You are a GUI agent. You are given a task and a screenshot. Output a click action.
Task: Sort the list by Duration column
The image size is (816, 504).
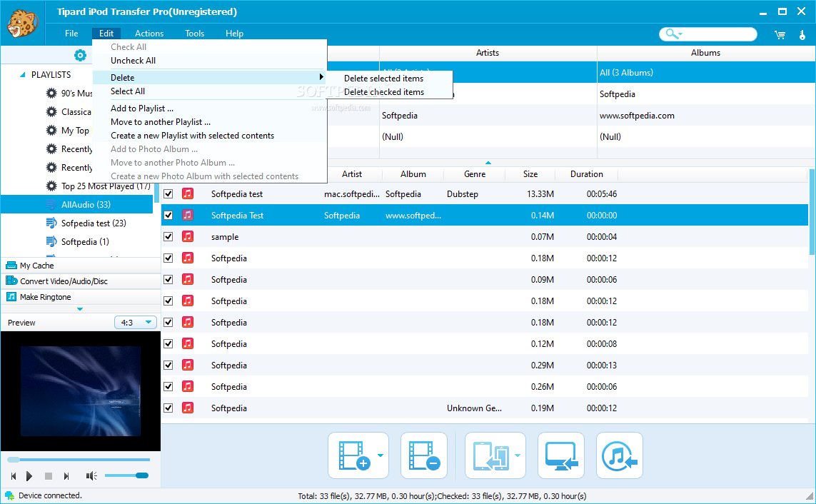tap(587, 174)
